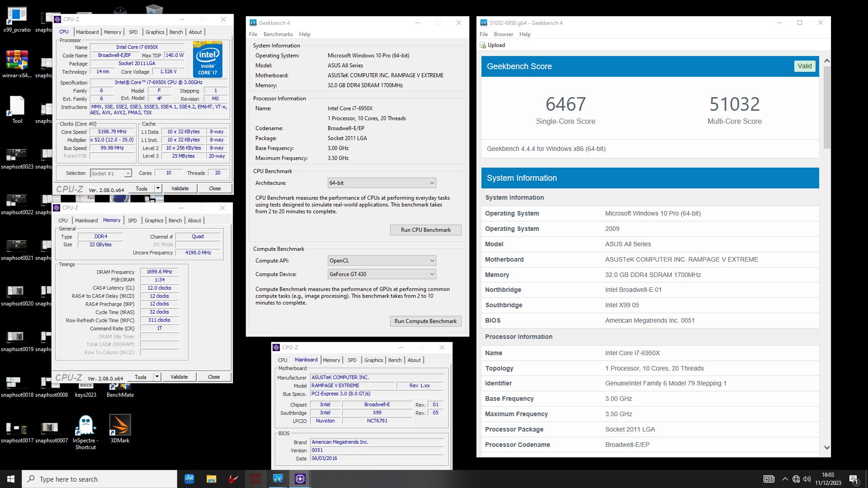868x488 pixels.
Task: Select the snaphsot0023 desktop file
Action: click(x=17, y=159)
